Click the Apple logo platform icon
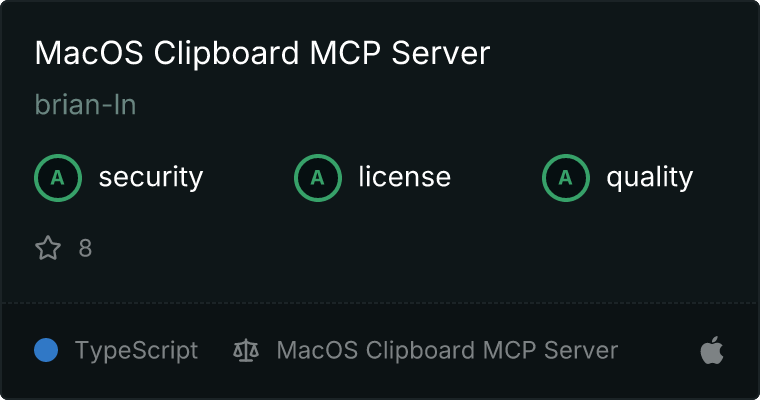This screenshot has height=400, width=760. 712,350
